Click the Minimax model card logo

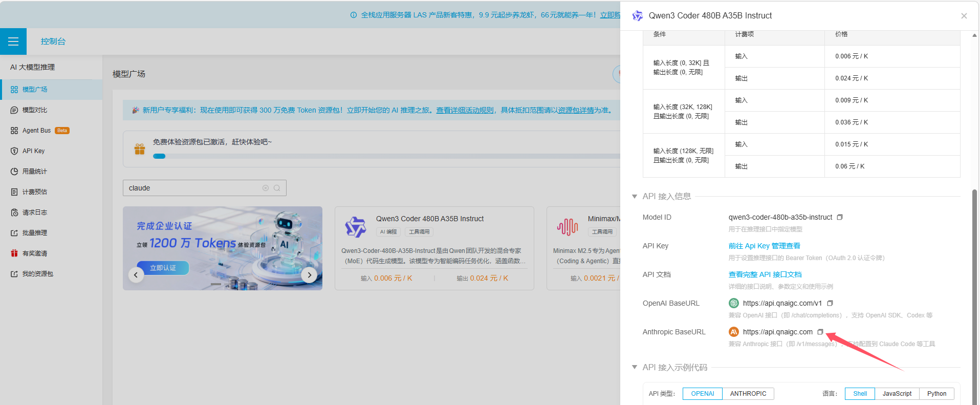coord(568,227)
